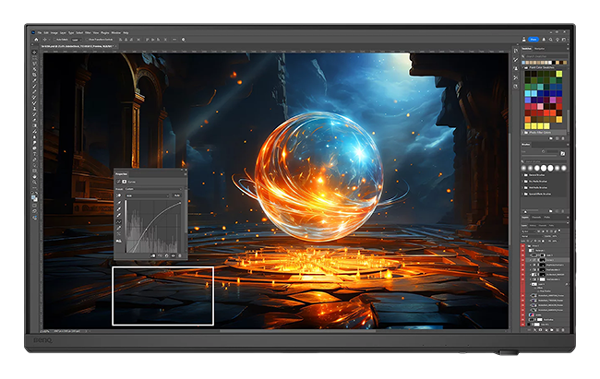Screen dimensions: 600x379
Task: Select the black point eyedropper in Curves
Action: (x=119, y=203)
